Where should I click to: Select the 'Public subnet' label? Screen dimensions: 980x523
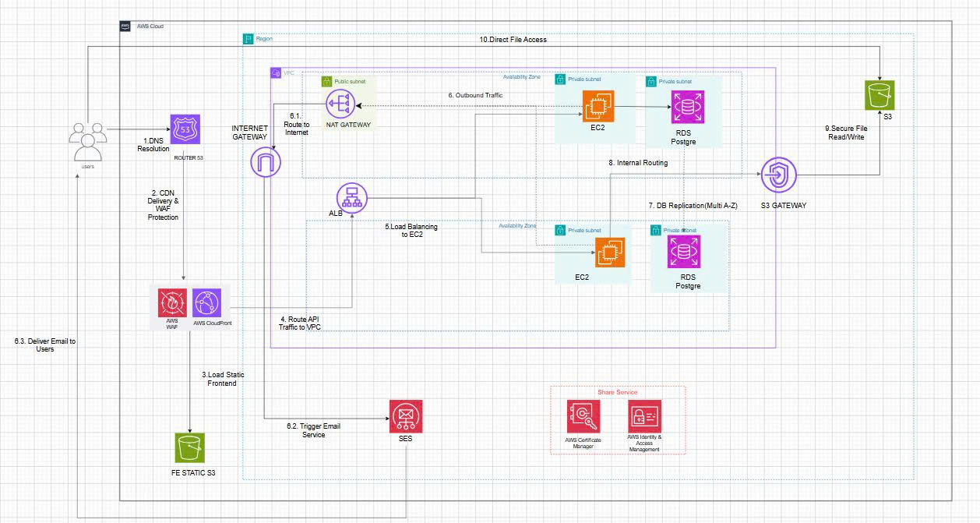(x=351, y=80)
